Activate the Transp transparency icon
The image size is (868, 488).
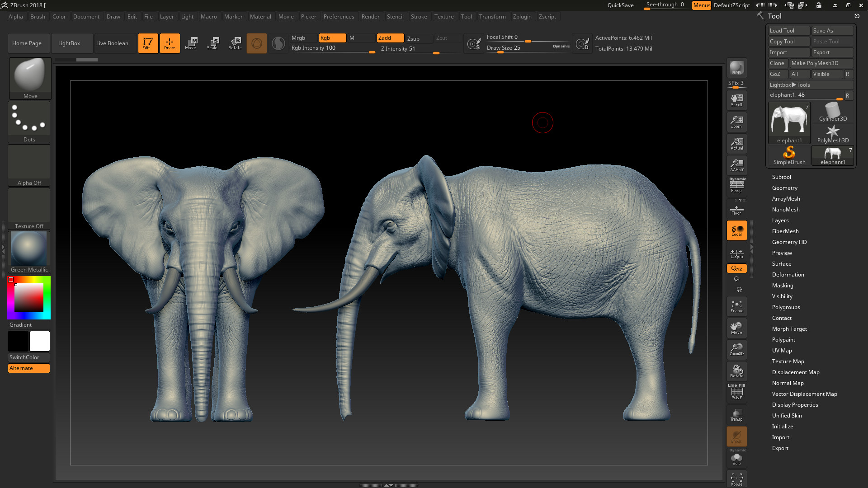point(736,414)
